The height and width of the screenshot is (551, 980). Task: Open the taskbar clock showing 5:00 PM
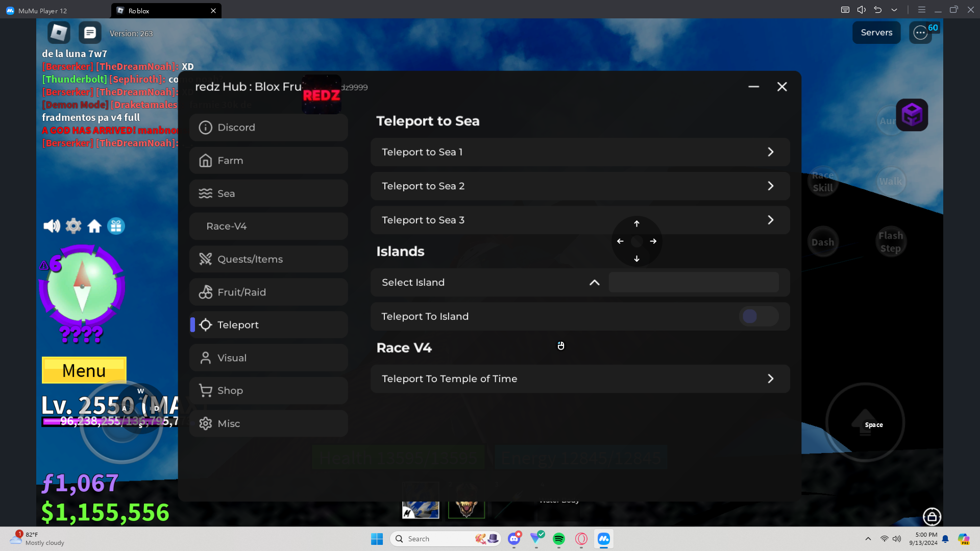click(x=923, y=539)
